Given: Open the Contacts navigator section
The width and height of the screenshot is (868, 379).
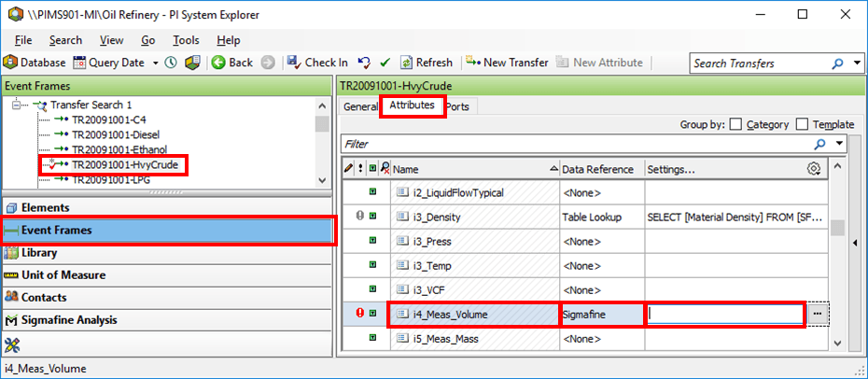Looking at the screenshot, I should 167,298.
